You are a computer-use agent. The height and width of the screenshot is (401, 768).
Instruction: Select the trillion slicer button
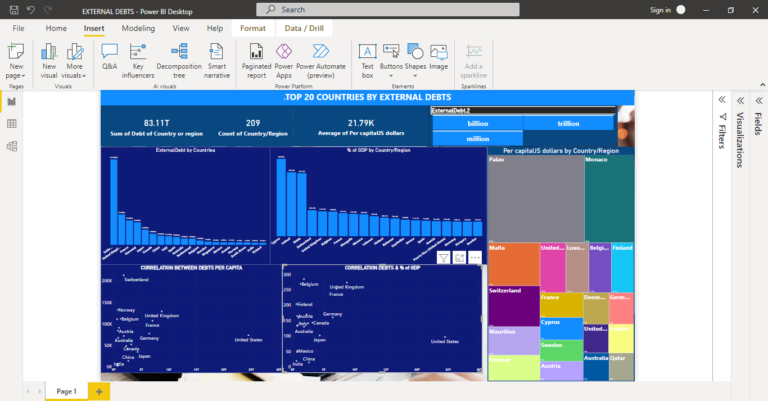tap(568, 123)
